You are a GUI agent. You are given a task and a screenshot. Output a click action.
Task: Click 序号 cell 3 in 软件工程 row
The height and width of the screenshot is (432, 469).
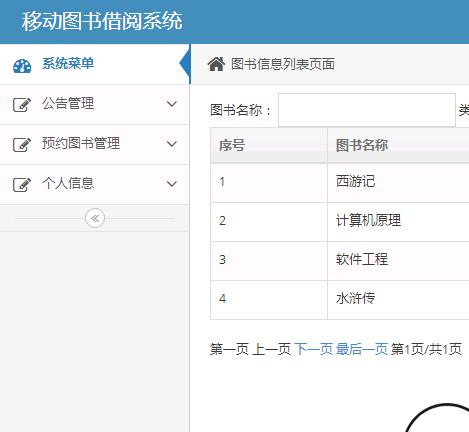269,261
